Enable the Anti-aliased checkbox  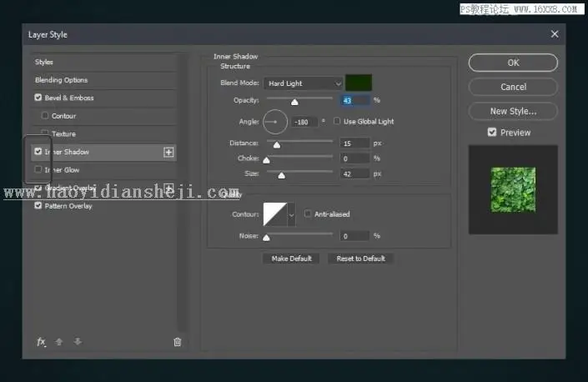tap(308, 214)
